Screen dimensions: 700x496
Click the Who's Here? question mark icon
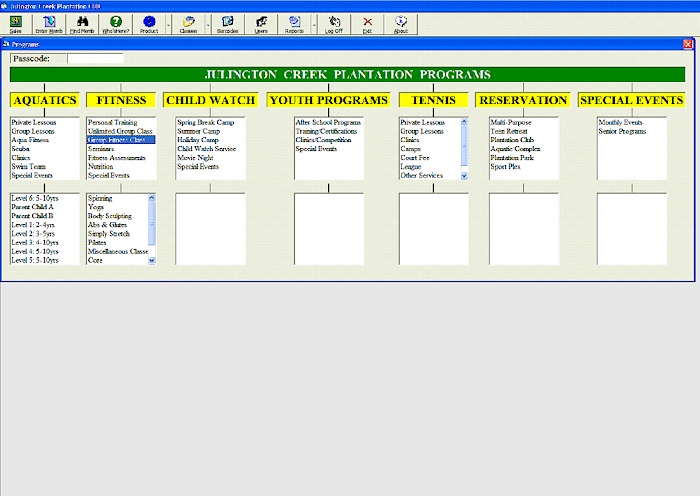click(116, 24)
